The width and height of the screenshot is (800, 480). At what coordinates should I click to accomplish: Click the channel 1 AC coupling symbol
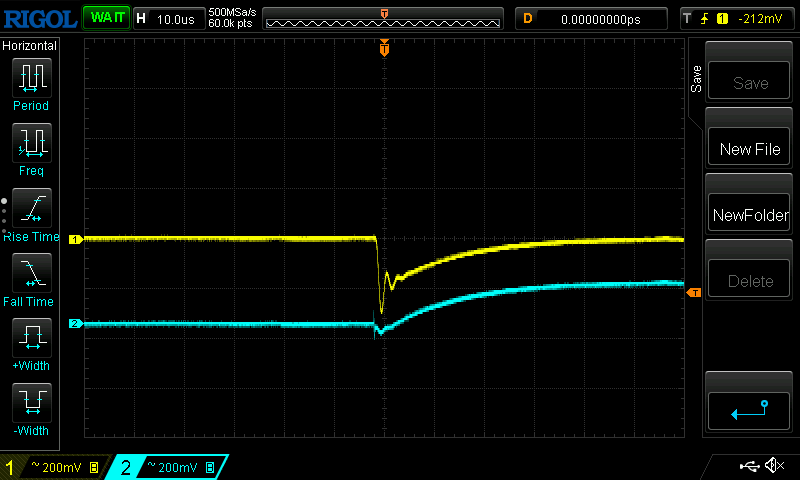point(36,464)
